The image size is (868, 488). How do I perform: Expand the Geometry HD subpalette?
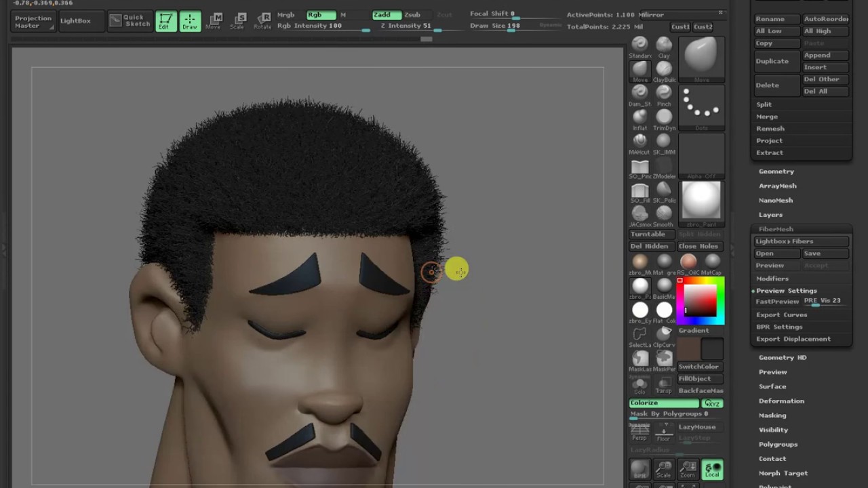point(783,357)
